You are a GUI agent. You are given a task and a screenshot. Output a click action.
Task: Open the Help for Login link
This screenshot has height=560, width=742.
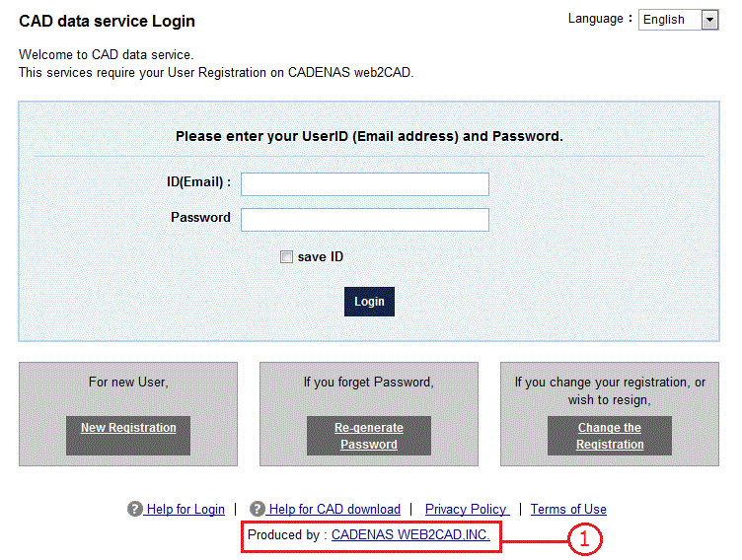click(x=185, y=510)
